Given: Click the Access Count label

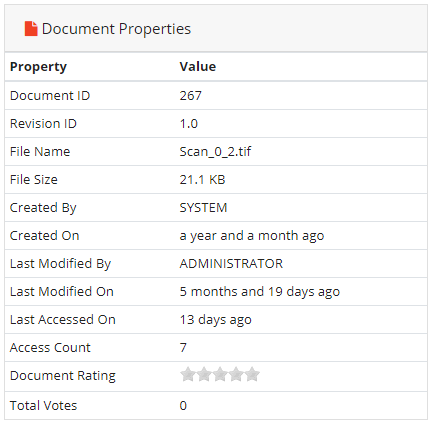Looking at the screenshot, I should point(50,348).
